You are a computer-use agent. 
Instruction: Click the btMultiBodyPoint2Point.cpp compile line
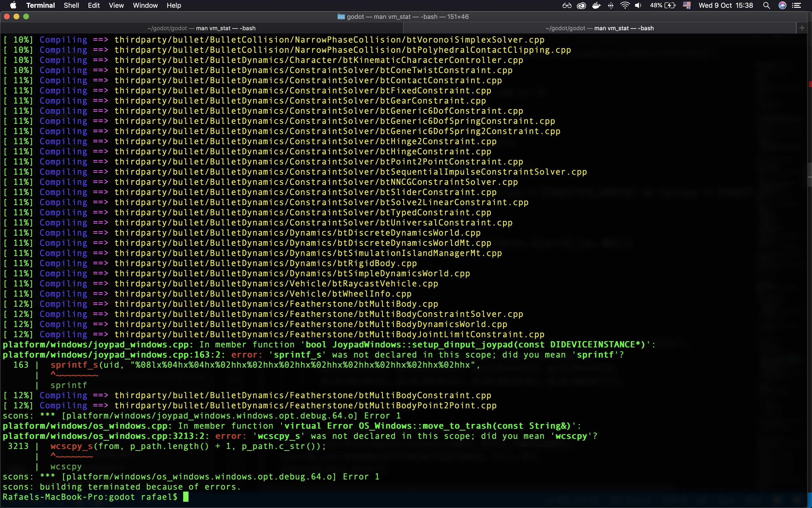pyautogui.click(x=250, y=405)
